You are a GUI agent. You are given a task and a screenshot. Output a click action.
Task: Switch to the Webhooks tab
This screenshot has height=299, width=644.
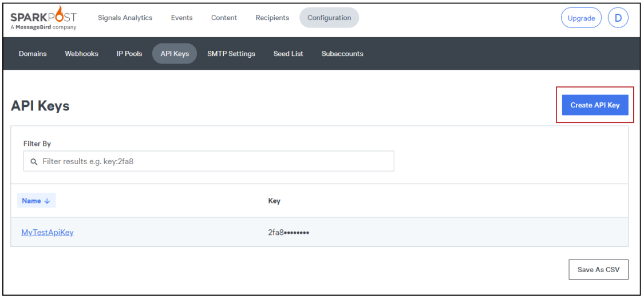coord(81,54)
